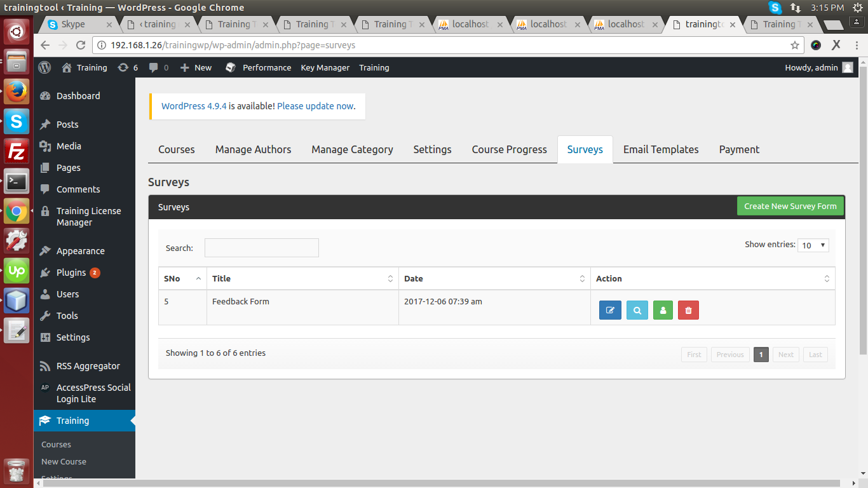
Task: Click Key Manager in admin bar
Action: (325, 67)
